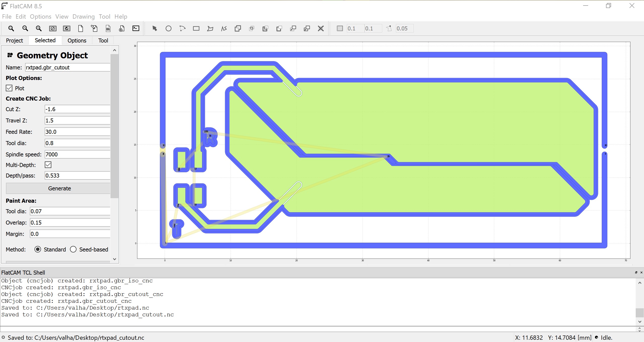The width and height of the screenshot is (644, 342).
Task: Select the draw polygon tool
Action: pos(210,28)
